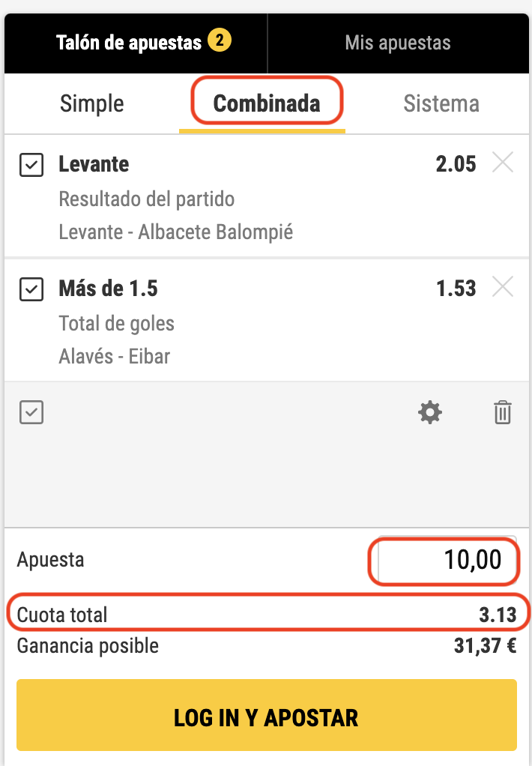The width and height of the screenshot is (532, 766).
Task: Open bet slip settings gear
Action: tap(430, 412)
